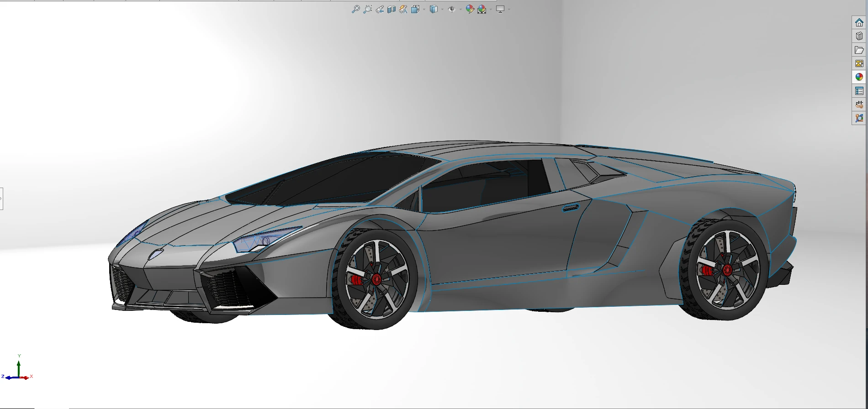This screenshot has width=868, height=409.
Task: Toggle the Section View tool
Action: tap(392, 9)
